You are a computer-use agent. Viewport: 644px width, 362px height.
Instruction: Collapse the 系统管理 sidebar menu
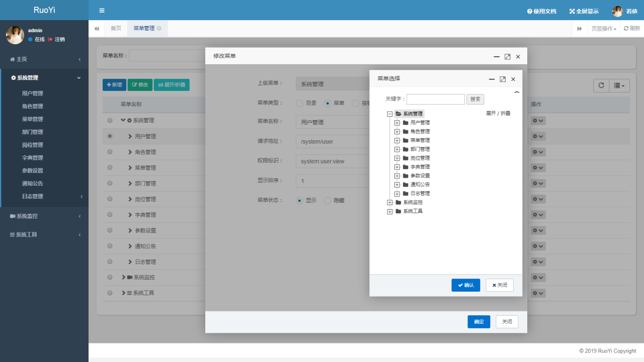(44, 78)
